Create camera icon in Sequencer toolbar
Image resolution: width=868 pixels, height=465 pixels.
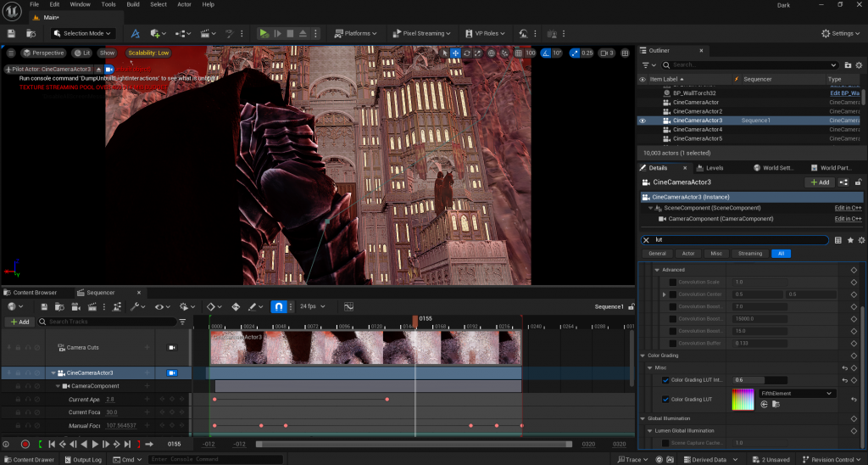[76, 306]
